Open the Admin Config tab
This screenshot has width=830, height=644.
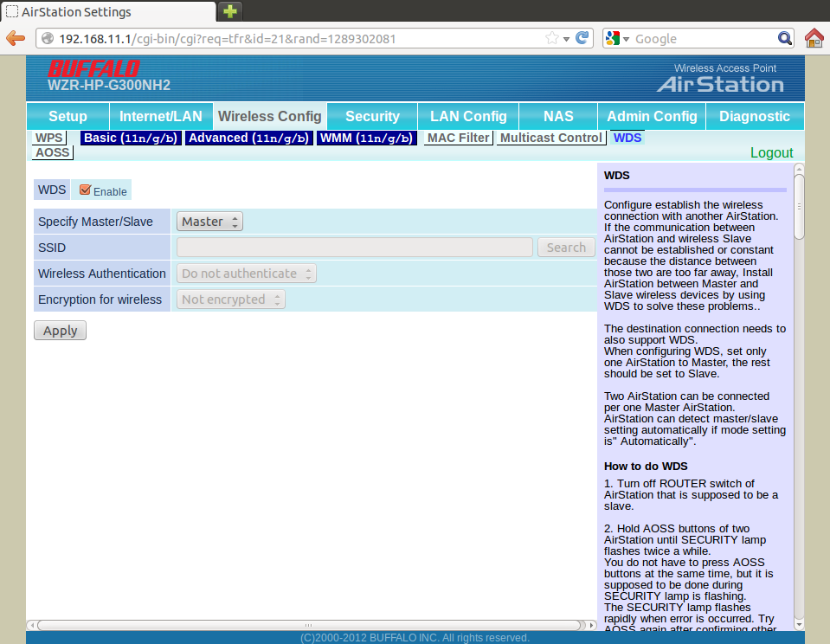(652, 116)
